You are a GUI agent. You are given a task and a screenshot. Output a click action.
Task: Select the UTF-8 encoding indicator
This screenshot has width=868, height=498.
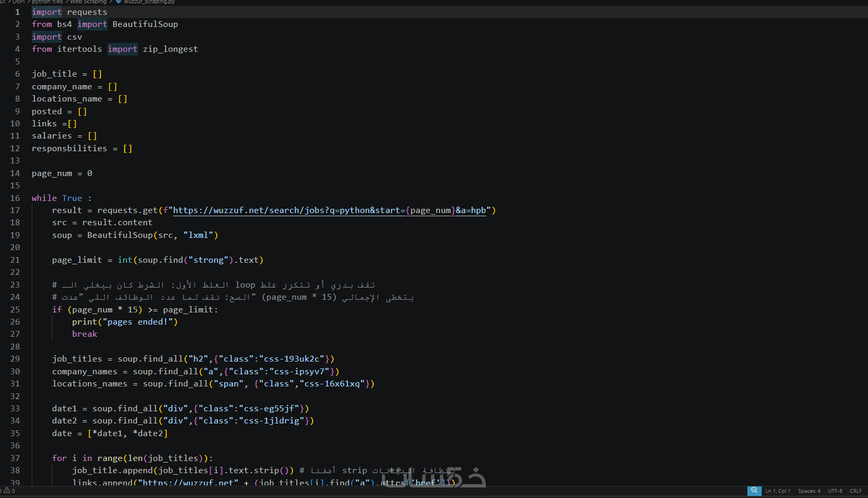(x=835, y=491)
